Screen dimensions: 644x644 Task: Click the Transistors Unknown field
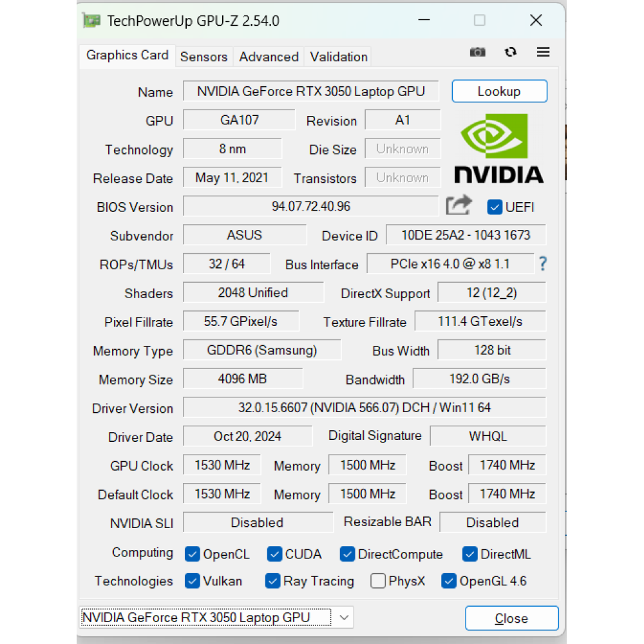pos(402,178)
